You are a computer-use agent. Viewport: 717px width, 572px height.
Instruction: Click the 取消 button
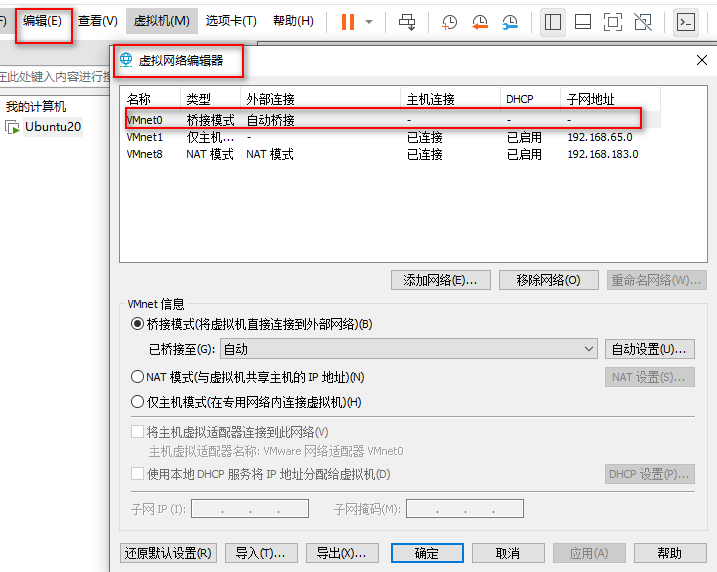(x=508, y=553)
